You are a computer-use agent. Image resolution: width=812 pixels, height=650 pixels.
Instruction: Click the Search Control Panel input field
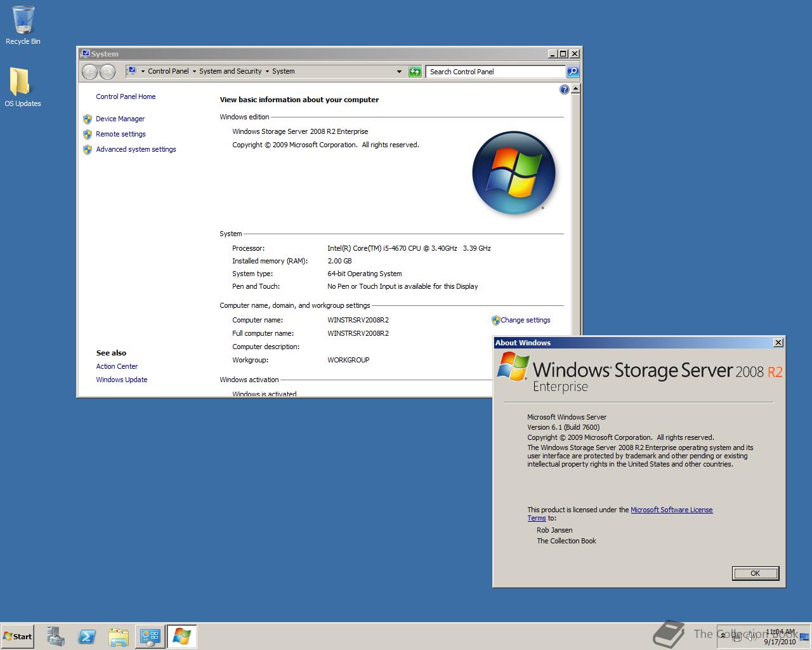click(x=495, y=72)
